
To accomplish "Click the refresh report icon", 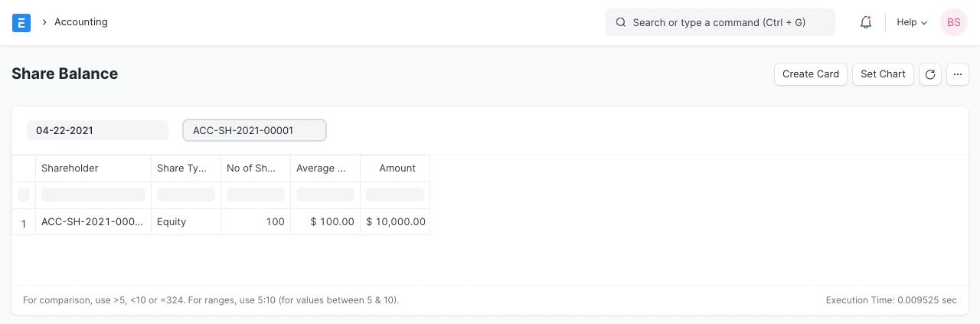I will pyautogui.click(x=930, y=74).
